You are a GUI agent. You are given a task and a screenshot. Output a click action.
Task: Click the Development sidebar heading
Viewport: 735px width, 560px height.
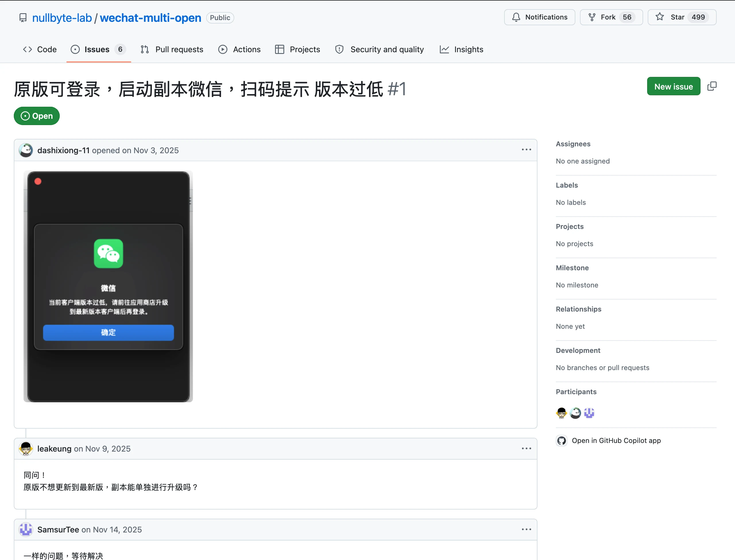(578, 351)
